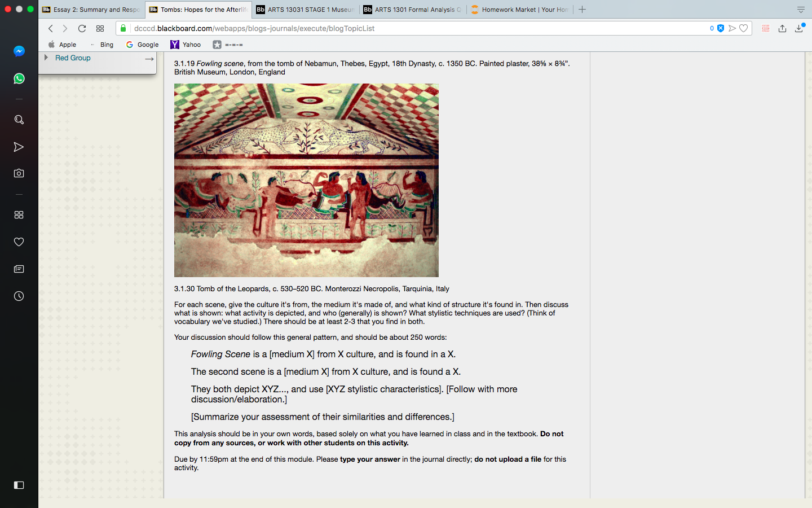Open Speed Dial from the sidebar grid icon
Viewport: 812px width, 508px height.
pos(19,214)
